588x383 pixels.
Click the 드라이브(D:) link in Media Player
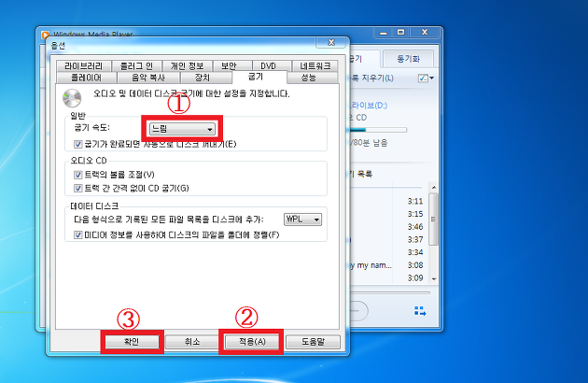[x=369, y=106]
